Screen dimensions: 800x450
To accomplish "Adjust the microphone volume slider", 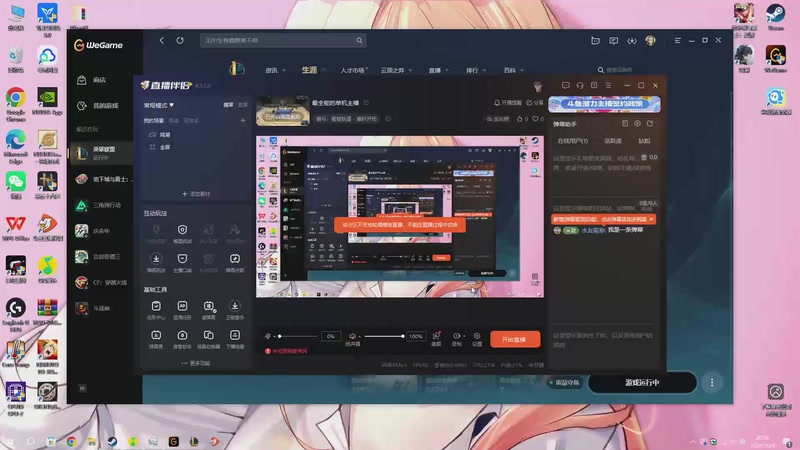I will [297, 336].
